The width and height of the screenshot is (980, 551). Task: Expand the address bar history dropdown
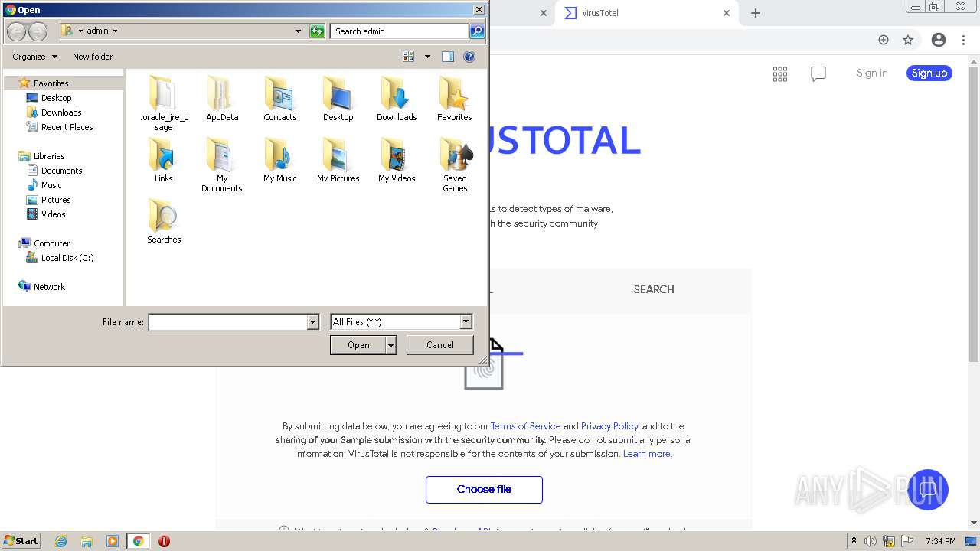click(298, 31)
